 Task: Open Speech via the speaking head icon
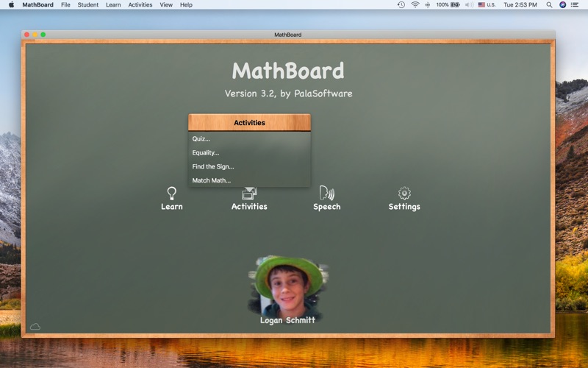point(326,194)
